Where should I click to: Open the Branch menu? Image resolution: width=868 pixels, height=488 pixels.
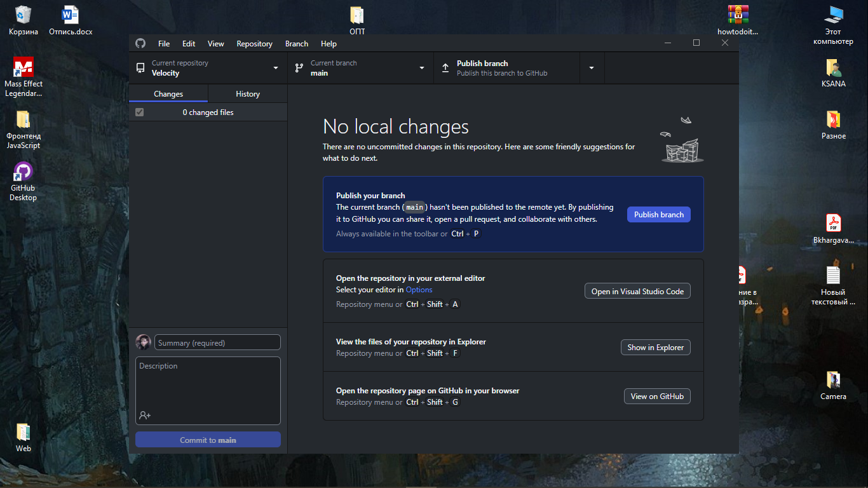(297, 44)
